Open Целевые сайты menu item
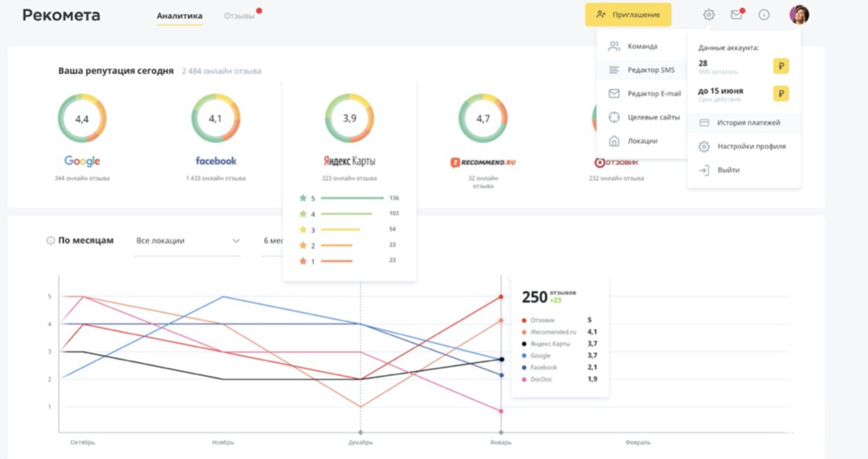868x459 pixels. (642, 117)
